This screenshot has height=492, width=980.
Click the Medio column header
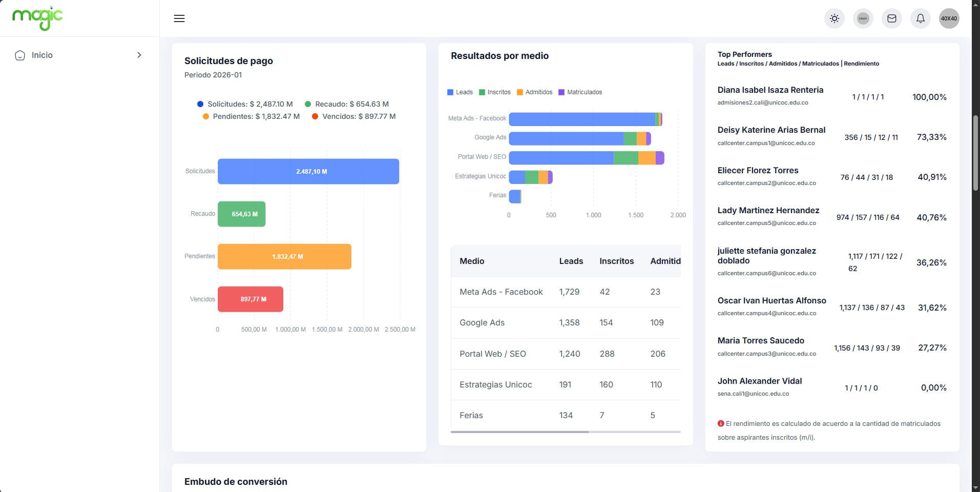[x=472, y=261]
